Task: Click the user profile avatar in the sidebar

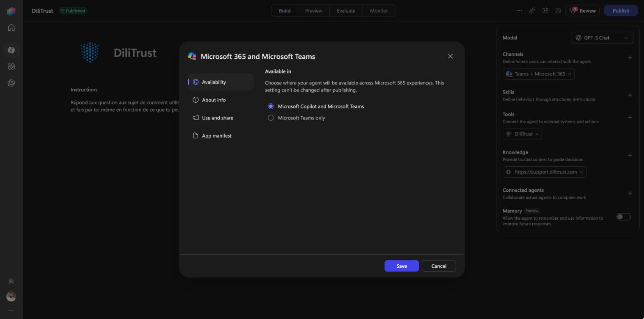Action: pos(11,296)
